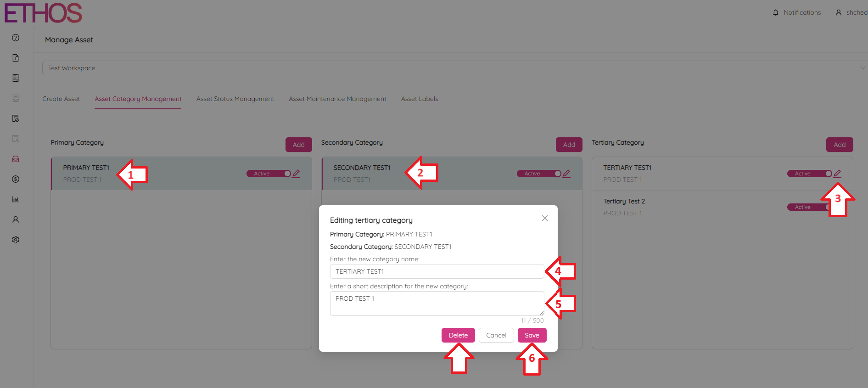Open the document settings sidebar icon

pos(16,118)
